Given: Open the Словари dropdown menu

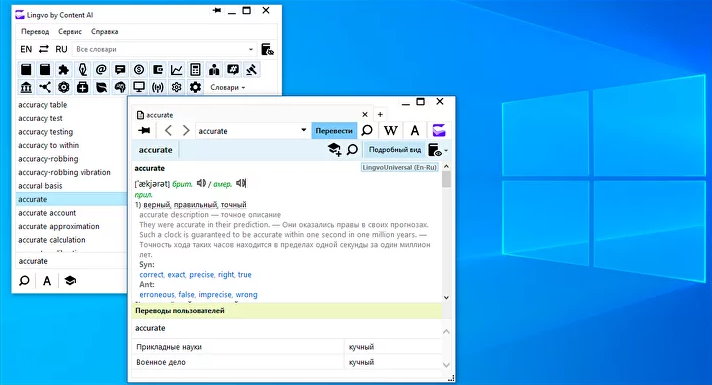Looking at the screenshot, I should click(227, 87).
